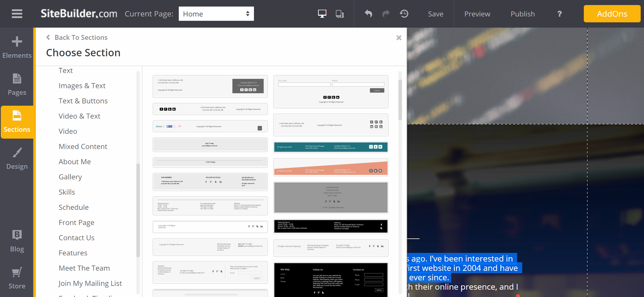The height and width of the screenshot is (297, 644).
Task: Select the Mixed Content category
Action: [x=83, y=147]
